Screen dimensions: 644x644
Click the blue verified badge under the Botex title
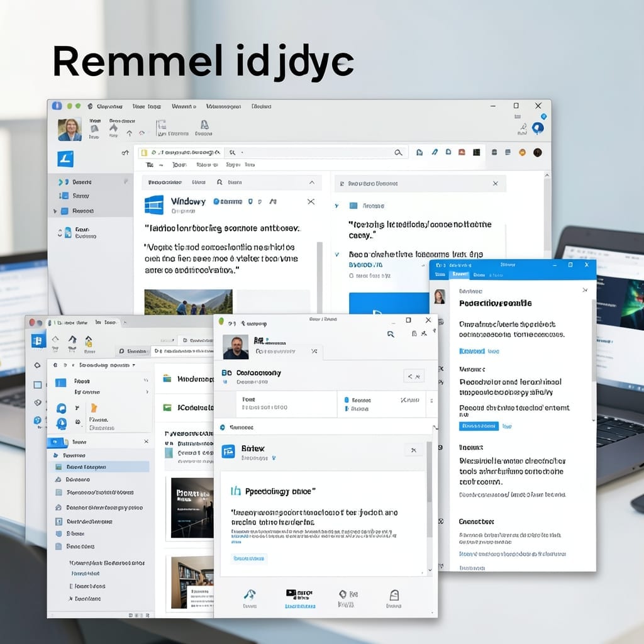[x=274, y=458]
